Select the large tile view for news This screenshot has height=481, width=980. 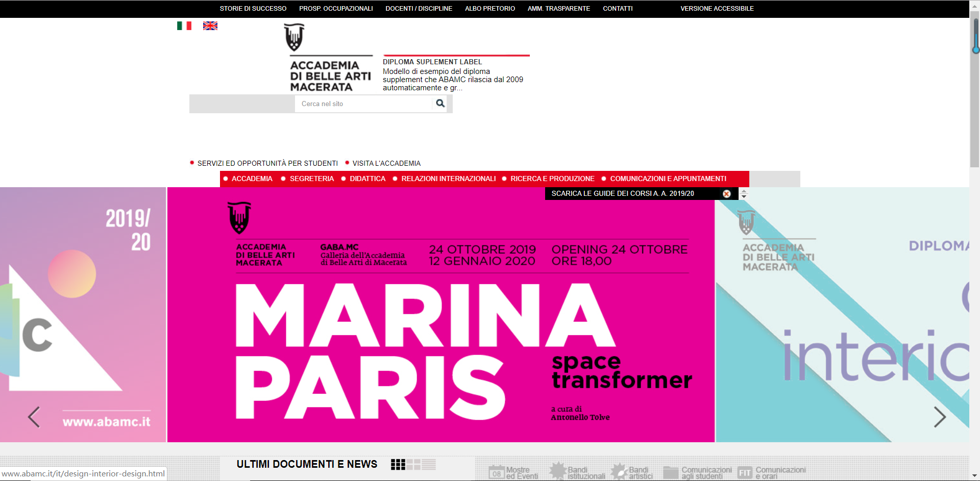413,464
